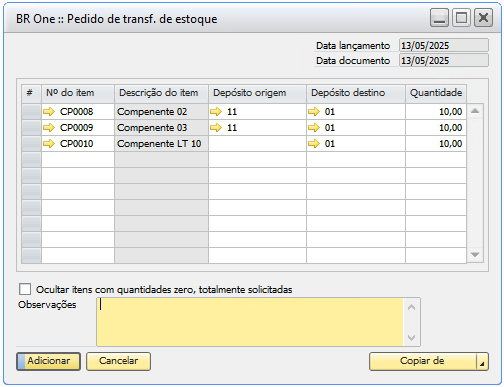Image resolution: width=504 pixels, height=387 pixels.
Task: Click origin warehouse arrow in CP0009 row
Action: 216,128
